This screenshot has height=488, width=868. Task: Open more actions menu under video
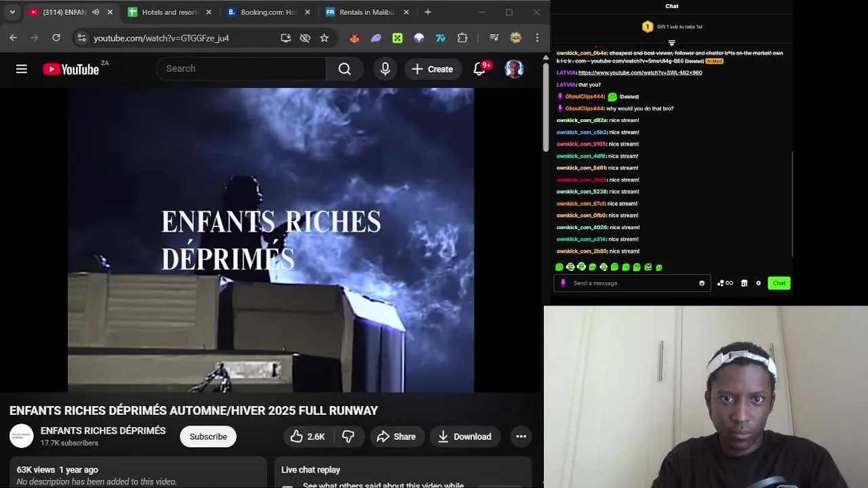(x=521, y=436)
